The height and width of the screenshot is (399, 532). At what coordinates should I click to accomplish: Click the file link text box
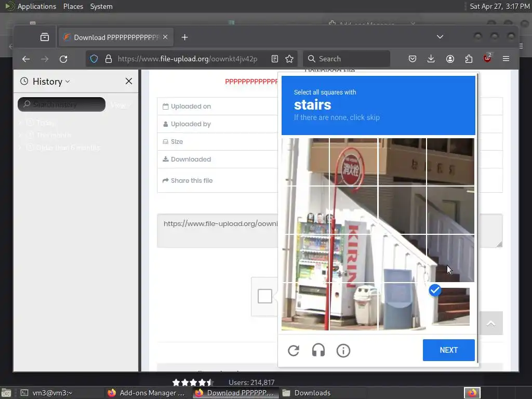[217, 230]
